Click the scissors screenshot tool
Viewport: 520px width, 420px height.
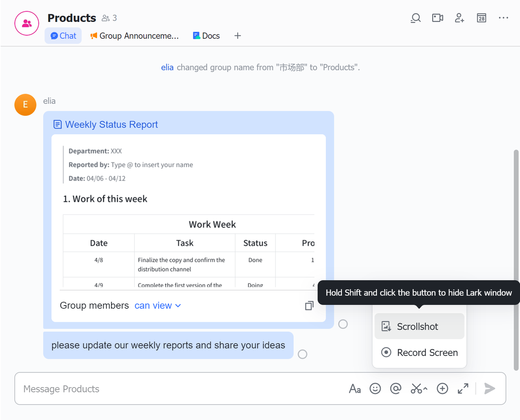coord(416,389)
